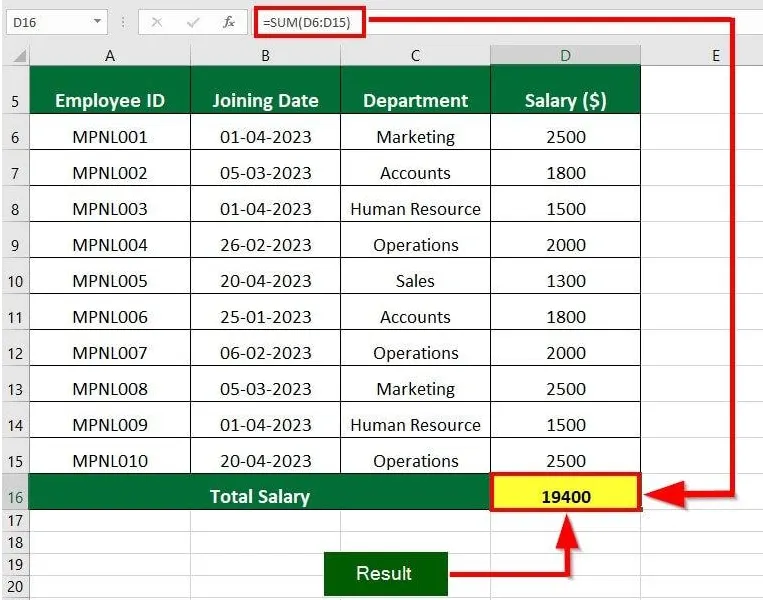
Task: Click date 06-02-2023 cell
Action: (265, 348)
